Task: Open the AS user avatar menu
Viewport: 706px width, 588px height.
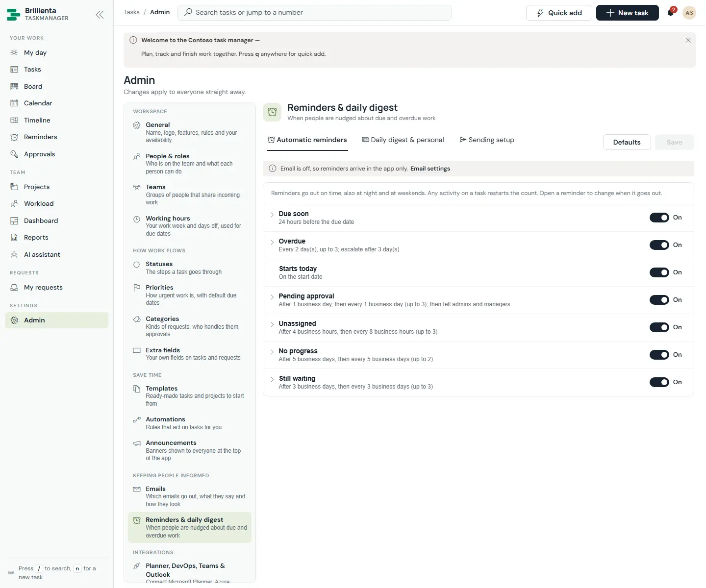Action: pyautogui.click(x=689, y=13)
